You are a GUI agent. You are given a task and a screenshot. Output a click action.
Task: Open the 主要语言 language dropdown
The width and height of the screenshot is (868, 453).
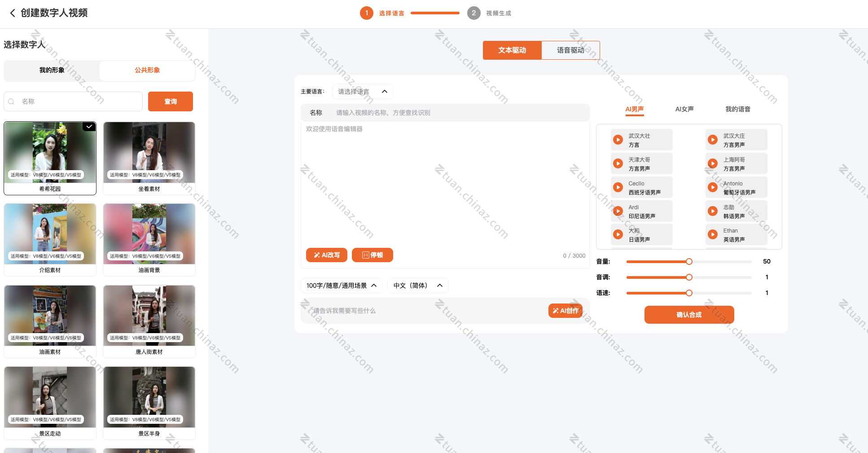[363, 92]
